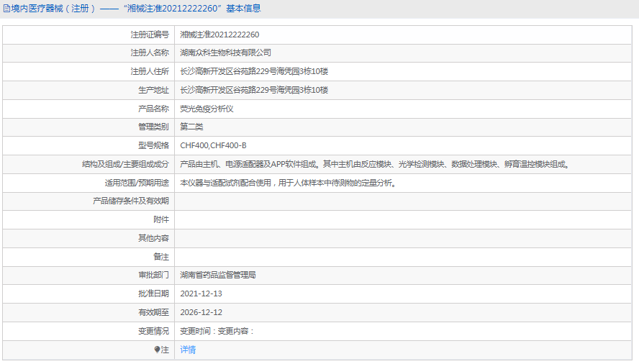Click approval date 2021-12-13
Screen dimensions: 639x364
point(201,294)
